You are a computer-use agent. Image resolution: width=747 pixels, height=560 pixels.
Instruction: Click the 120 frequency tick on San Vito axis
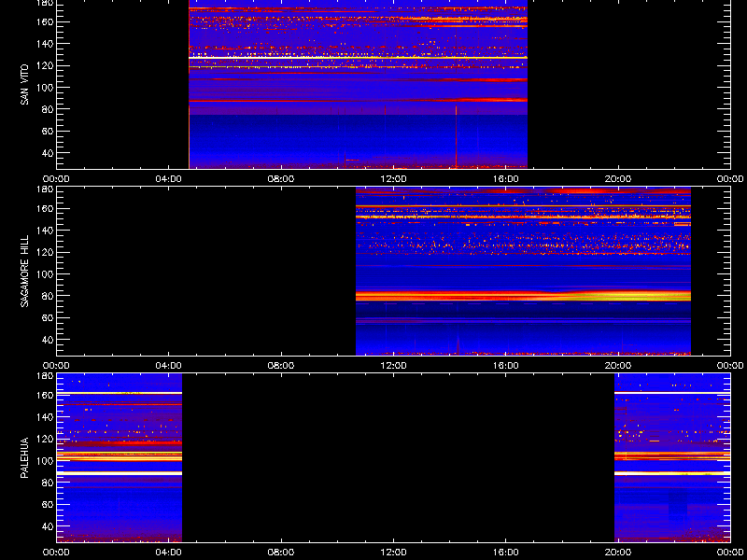click(45, 65)
